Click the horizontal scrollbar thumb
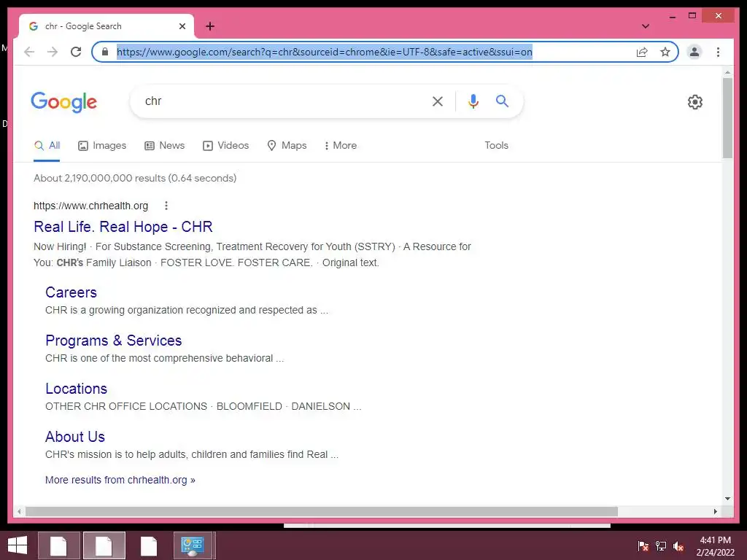The width and height of the screenshot is (747, 560). (322, 511)
